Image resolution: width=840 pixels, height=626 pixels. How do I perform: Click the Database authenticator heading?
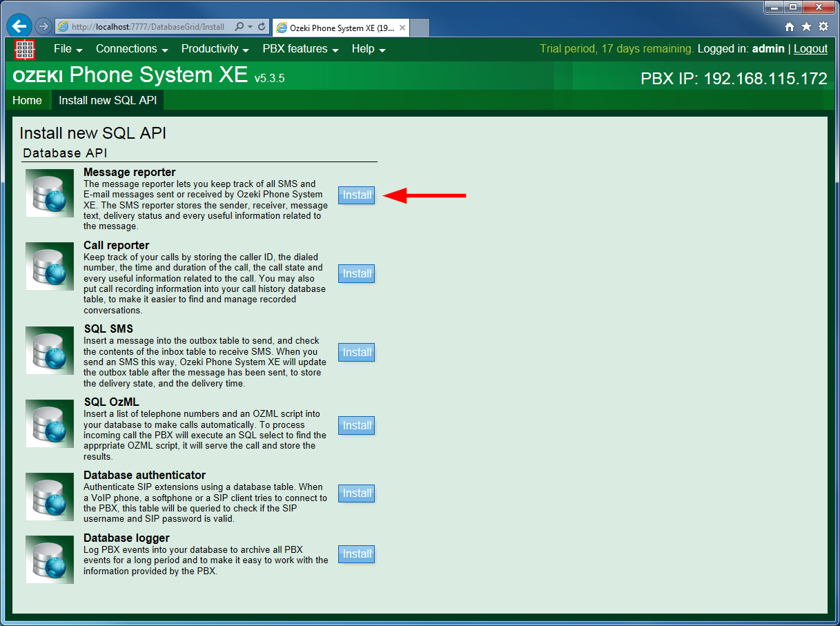click(145, 476)
